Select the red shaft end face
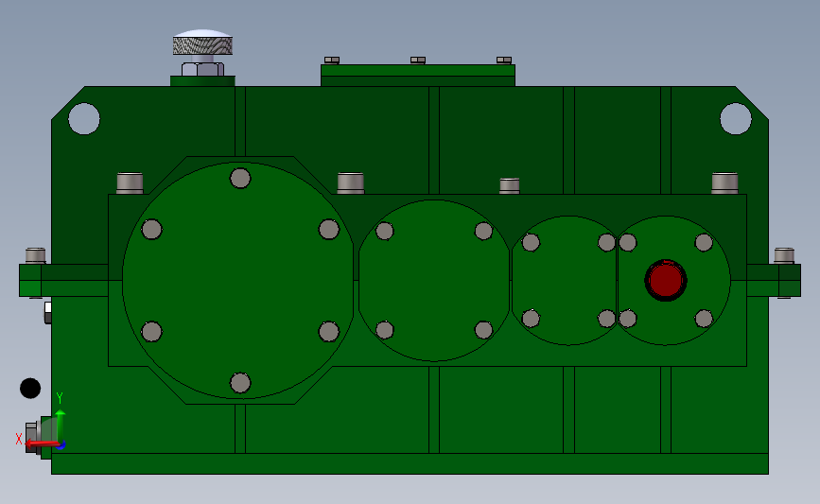This screenshot has height=504, width=820. coord(666,280)
